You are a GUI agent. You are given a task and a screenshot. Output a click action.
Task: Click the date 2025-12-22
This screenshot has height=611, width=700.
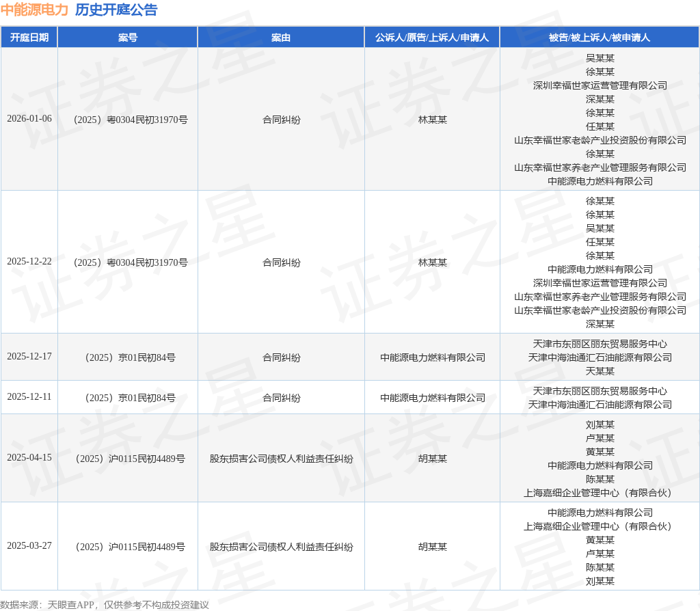pyautogui.click(x=29, y=262)
